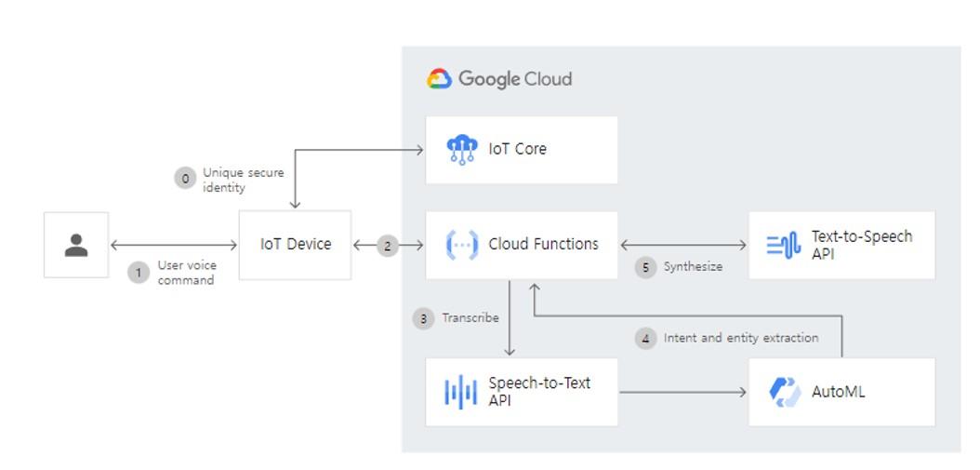Click the user person icon
The width and height of the screenshot is (980, 470).
tap(76, 246)
